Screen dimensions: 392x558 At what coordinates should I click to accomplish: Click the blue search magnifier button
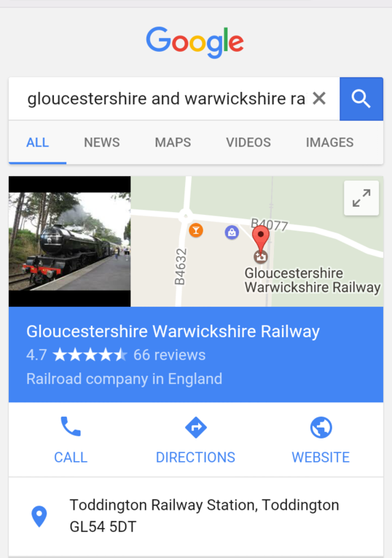pyautogui.click(x=361, y=98)
